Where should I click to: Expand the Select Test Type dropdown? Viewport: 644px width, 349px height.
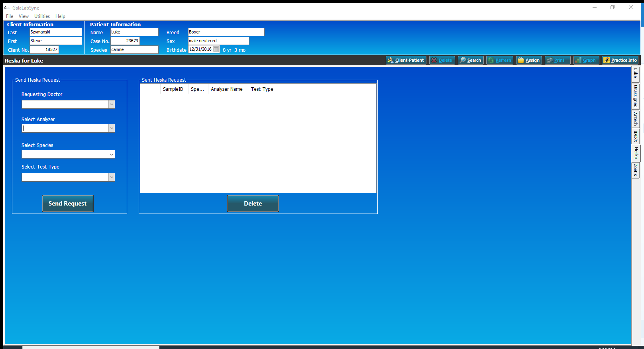tap(112, 177)
